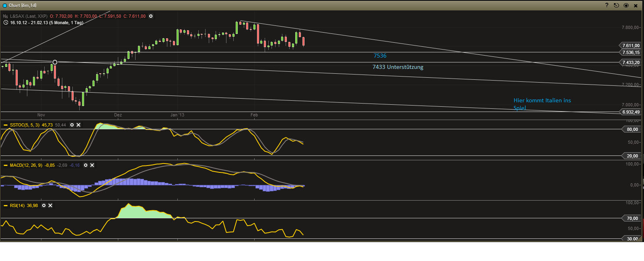This screenshot has height=261, width=644.
Task: Remove the MACD indicator with X
Action: 92,165
